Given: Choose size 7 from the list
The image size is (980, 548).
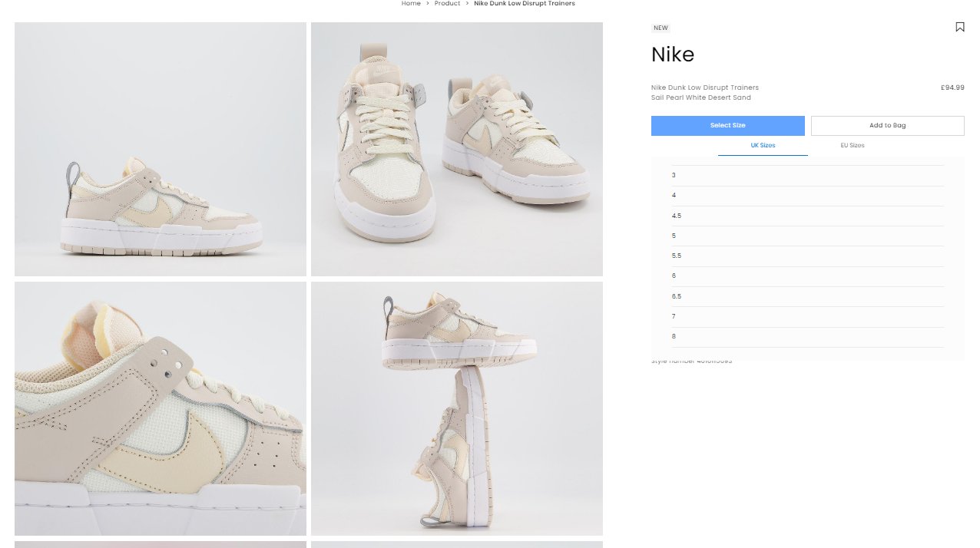Looking at the screenshot, I should click(808, 316).
